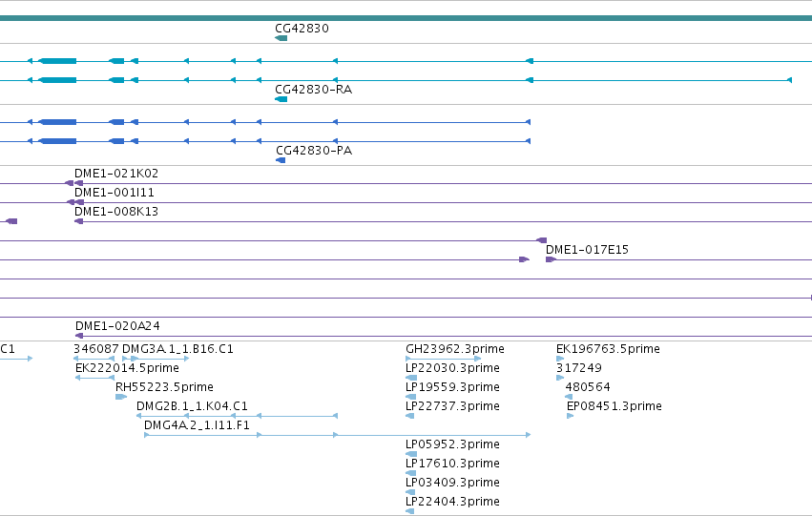Click EST label LP05952.3prime
The height and width of the screenshot is (516, 812).
point(452,444)
